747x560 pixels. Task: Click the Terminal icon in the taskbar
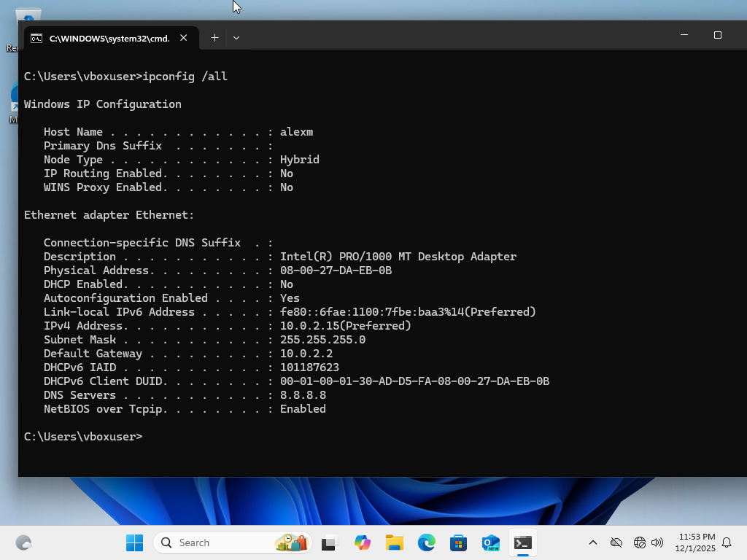522,542
